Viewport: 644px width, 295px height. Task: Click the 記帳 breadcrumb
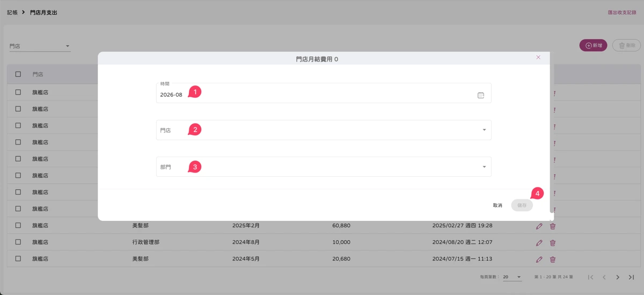pos(12,12)
